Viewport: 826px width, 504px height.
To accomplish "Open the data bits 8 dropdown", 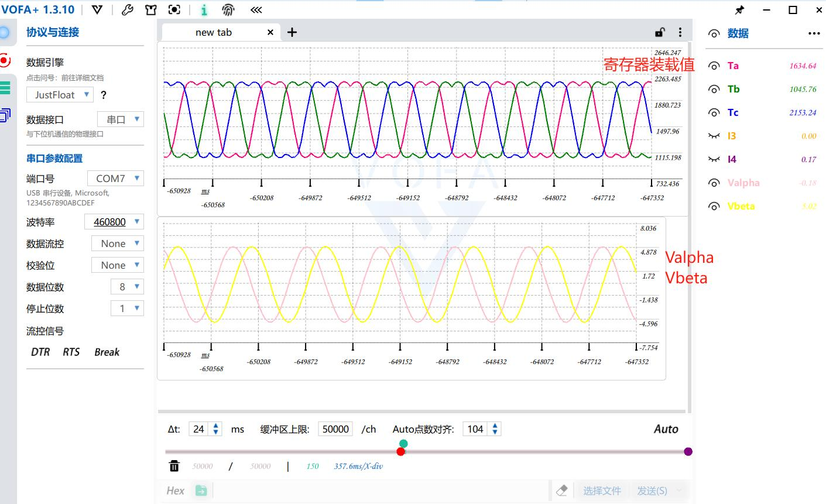I will tap(128, 287).
